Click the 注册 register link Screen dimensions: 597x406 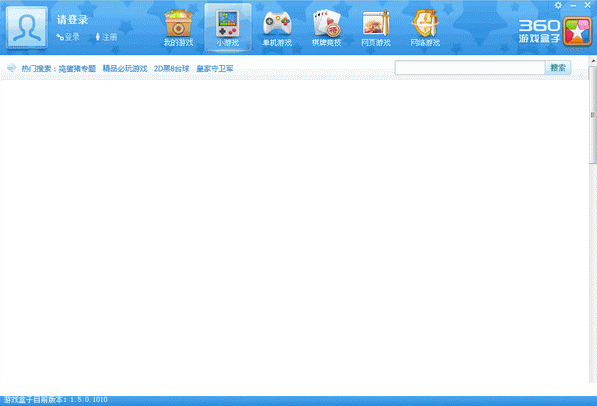tap(106, 37)
